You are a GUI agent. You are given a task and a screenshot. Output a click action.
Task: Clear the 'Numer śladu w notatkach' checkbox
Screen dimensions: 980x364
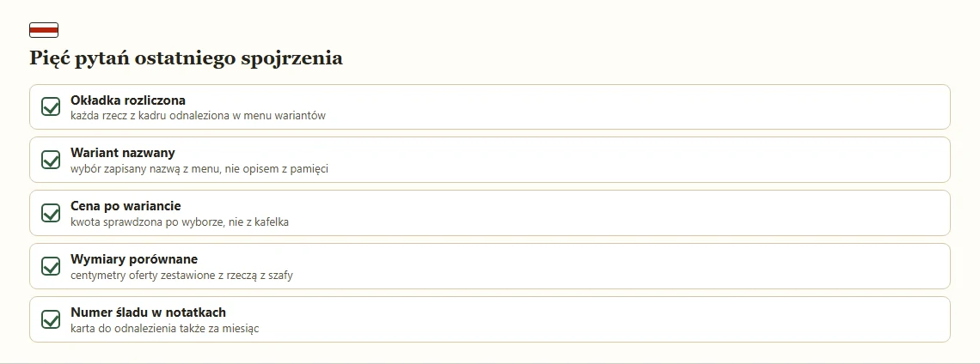[x=51, y=319]
